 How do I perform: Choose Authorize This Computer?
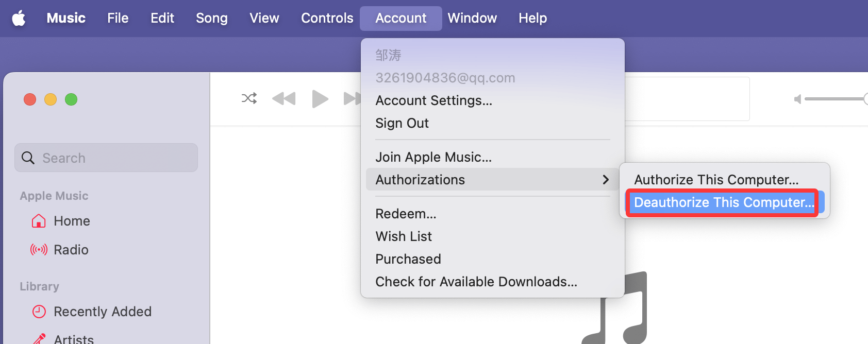coord(716,180)
